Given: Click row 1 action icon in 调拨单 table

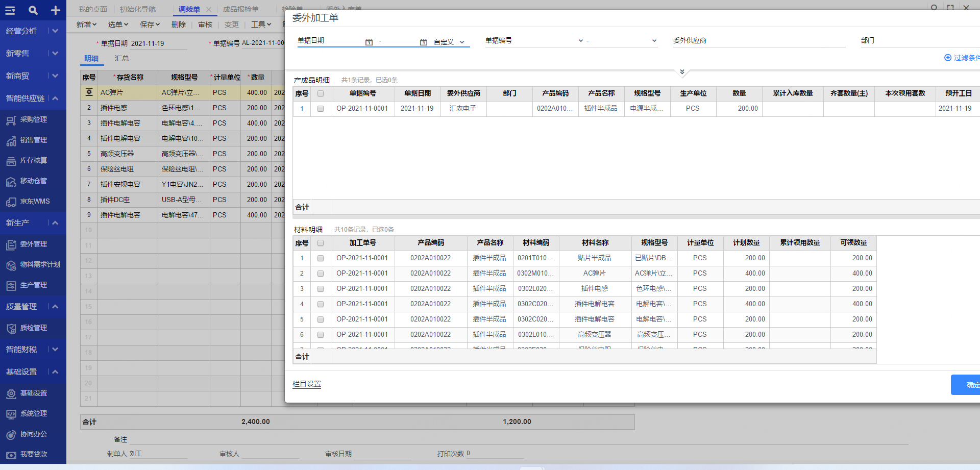Looking at the screenshot, I should [89, 92].
